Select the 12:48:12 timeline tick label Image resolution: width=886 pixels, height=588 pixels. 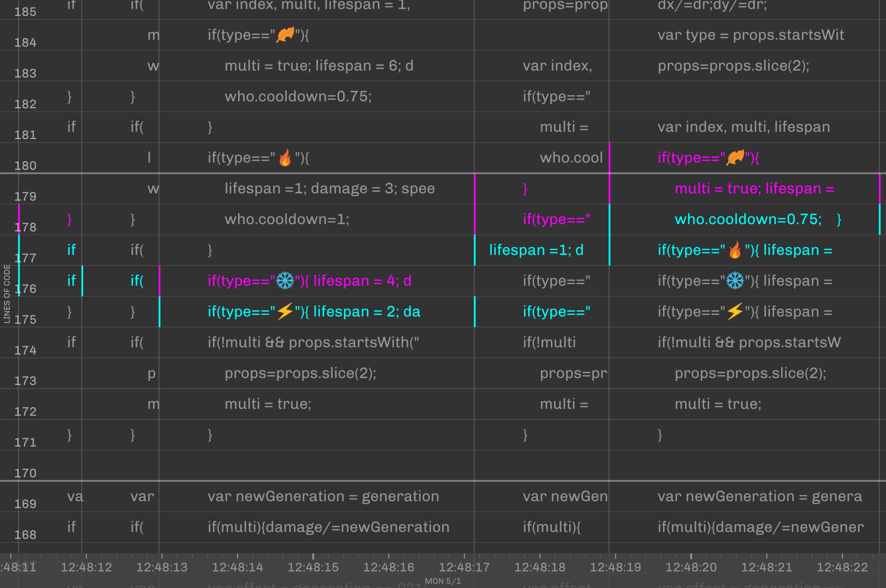tap(86, 567)
